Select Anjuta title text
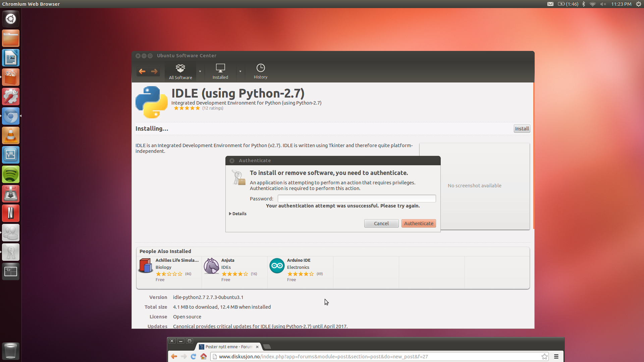The image size is (644, 362). [228, 260]
